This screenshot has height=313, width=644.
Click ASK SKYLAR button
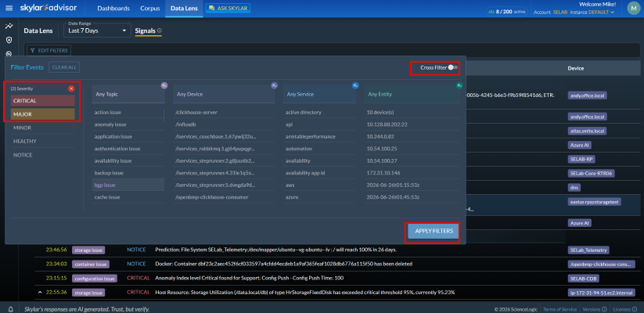tap(228, 8)
